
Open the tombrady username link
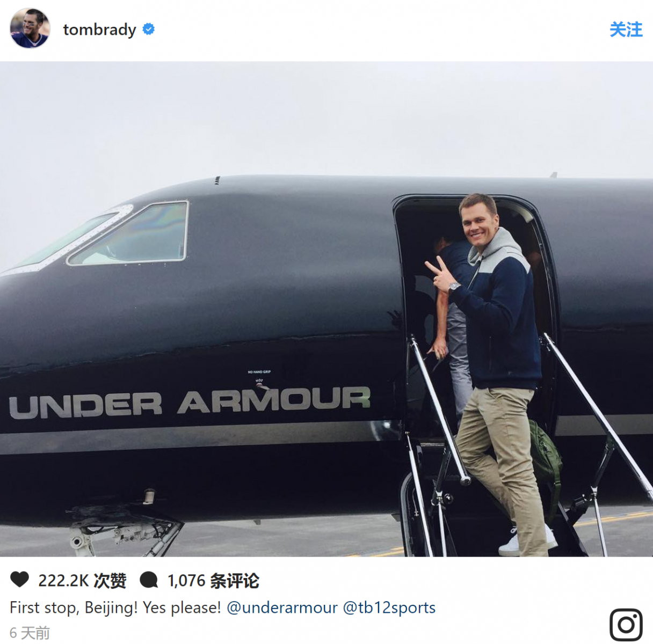point(99,30)
